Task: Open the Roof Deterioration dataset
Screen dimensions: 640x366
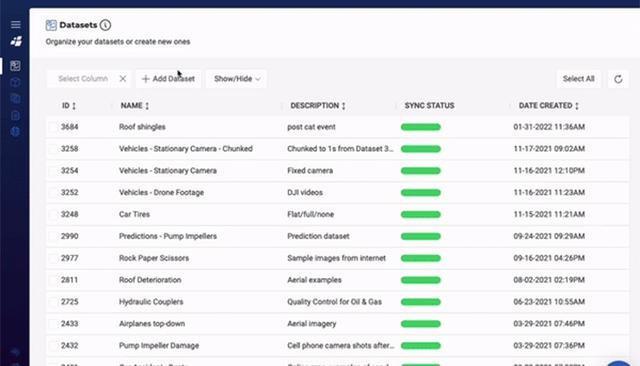Action: click(150, 280)
